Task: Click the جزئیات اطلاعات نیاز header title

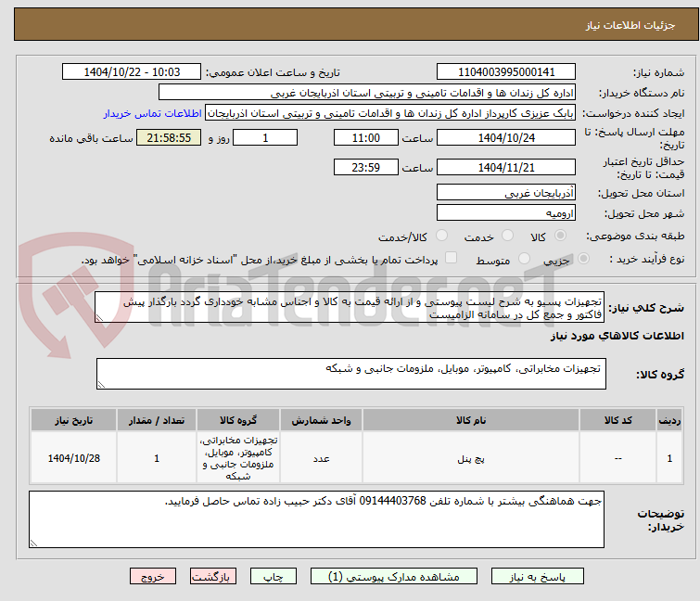Action: 630,25
